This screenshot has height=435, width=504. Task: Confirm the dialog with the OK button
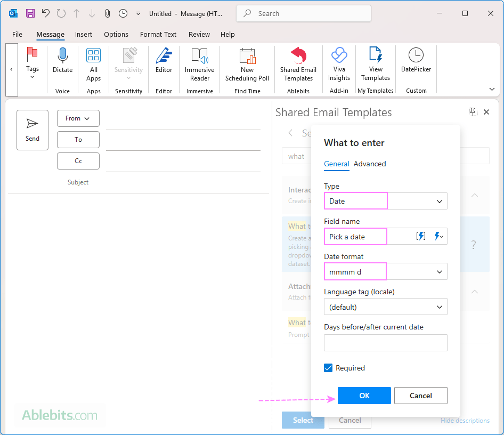click(x=364, y=396)
